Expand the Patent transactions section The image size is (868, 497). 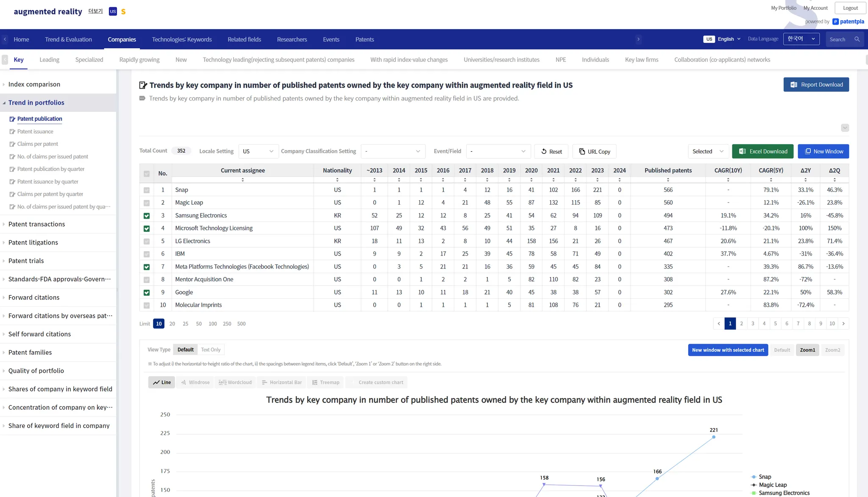pos(36,224)
